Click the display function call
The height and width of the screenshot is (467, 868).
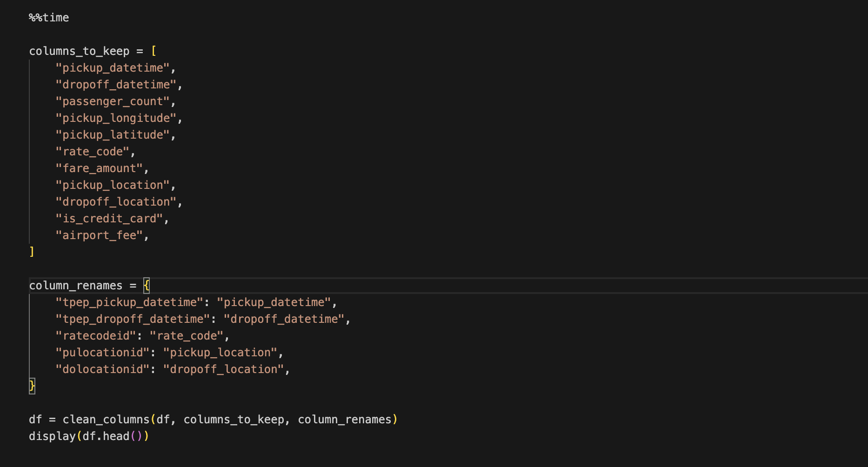(x=52, y=436)
